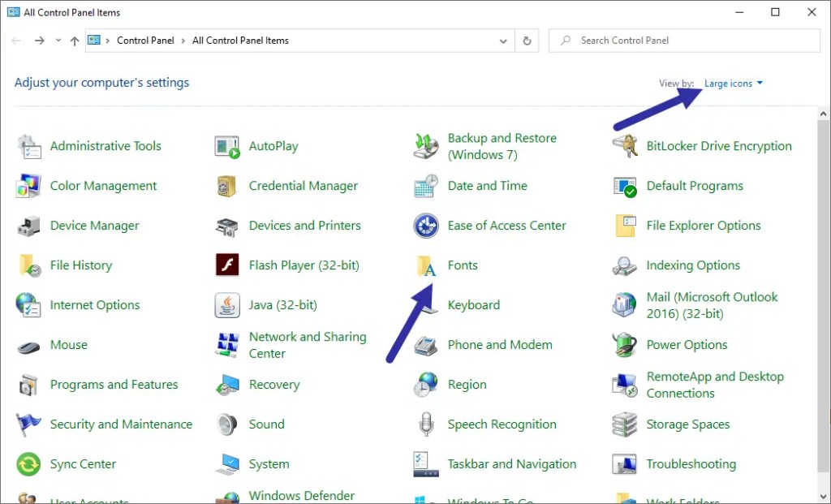Click the File Explorer Options icon
Image resolution: width=831 pixels, height=504 pixels.
point(625,226)
